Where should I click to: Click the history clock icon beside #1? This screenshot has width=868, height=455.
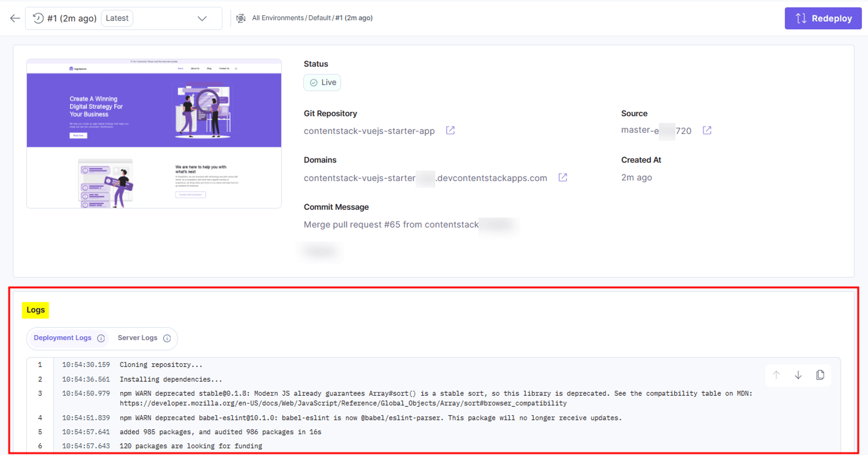click(x=38, y=18)
